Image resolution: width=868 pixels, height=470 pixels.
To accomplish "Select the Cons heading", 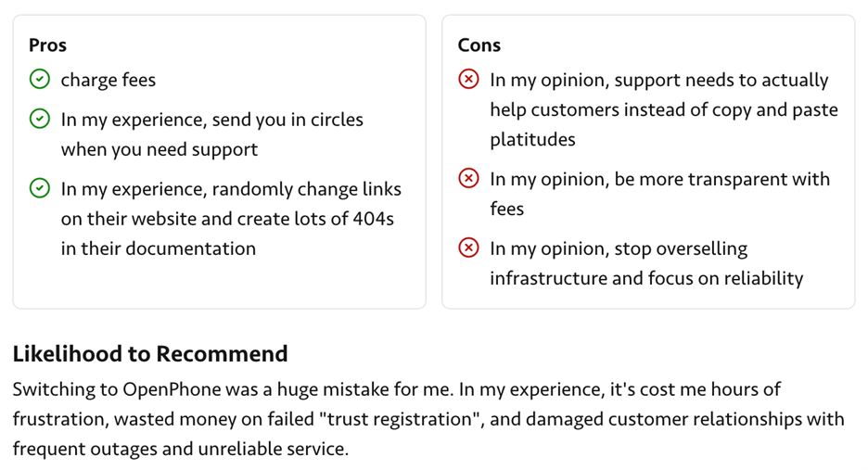I will click(x=479, y=44).
